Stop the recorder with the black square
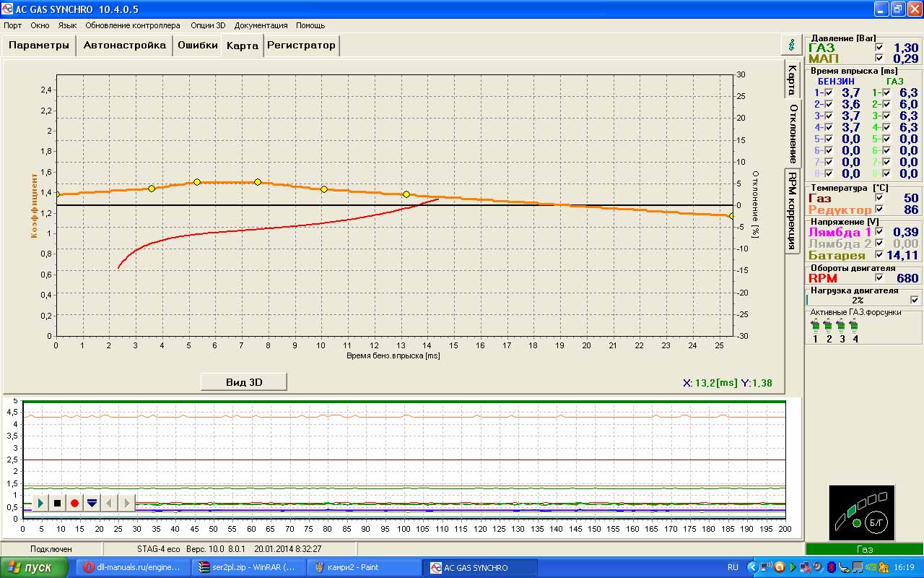The height and width of the screenshot is (578, 924). 58,503
